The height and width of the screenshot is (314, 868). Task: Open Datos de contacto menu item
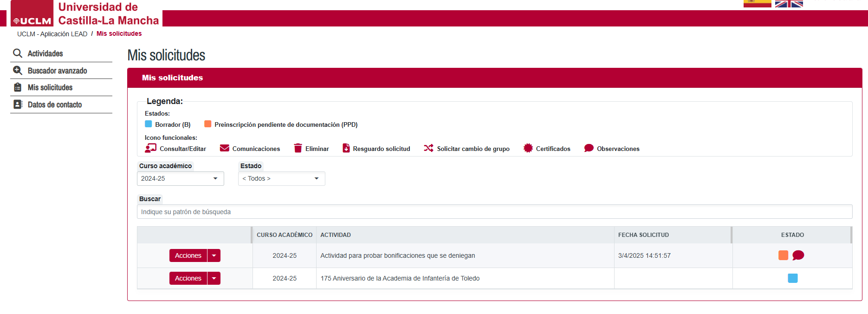pyautogui.click(x=54, y=105)
